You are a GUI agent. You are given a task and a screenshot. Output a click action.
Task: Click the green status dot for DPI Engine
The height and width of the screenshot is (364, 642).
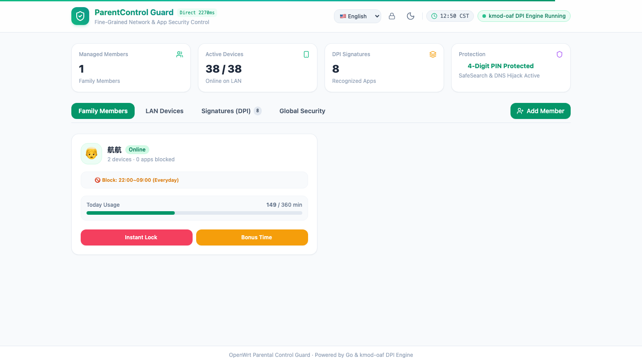pyautogui.click(x=484, y=16)
